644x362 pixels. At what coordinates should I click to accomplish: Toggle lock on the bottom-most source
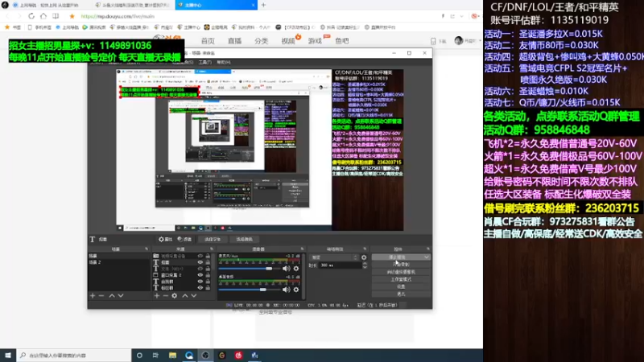tap(208, 288)
